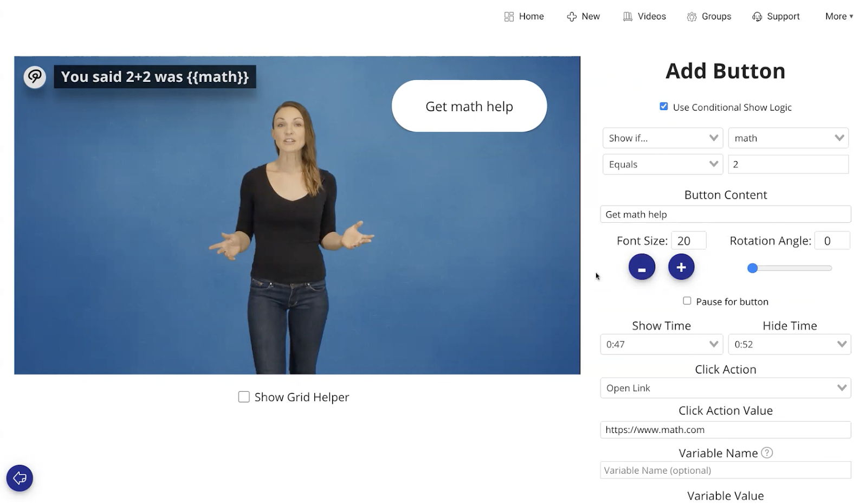
Task: Open the Show if... dropdown
Action: (x=662, y=138)
